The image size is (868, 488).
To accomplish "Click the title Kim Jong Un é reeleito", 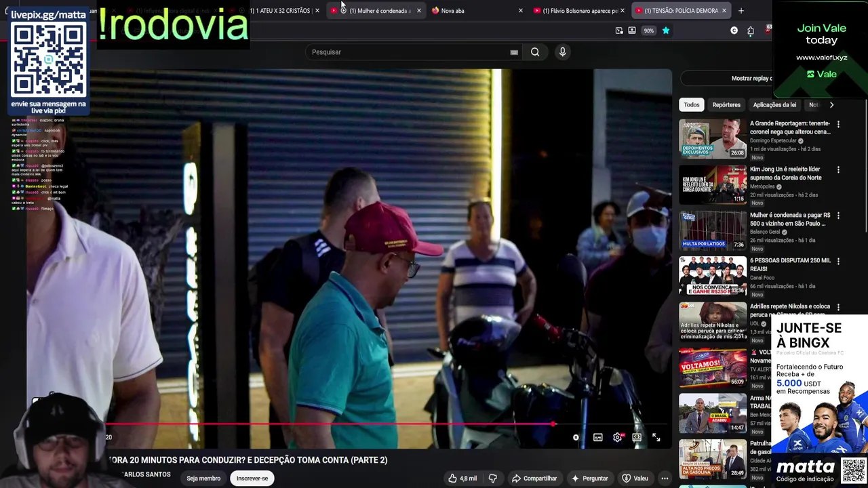I will point(785,174).
